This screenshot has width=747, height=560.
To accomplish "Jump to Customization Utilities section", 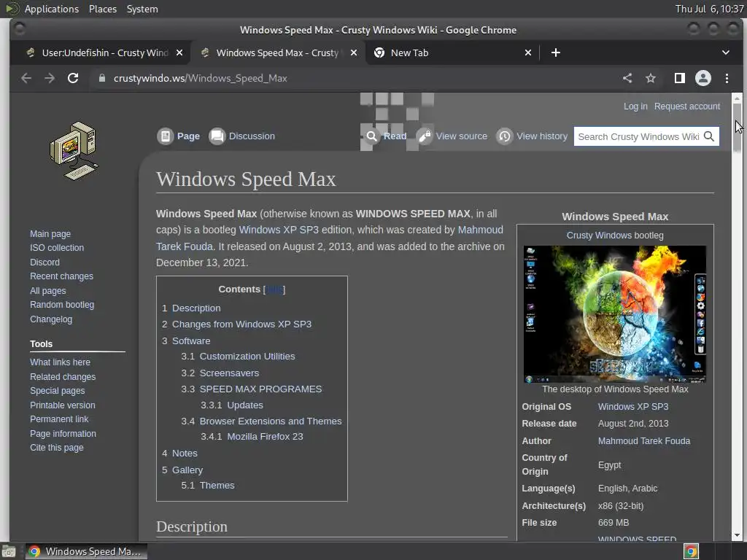I will [x=247, y=356].
